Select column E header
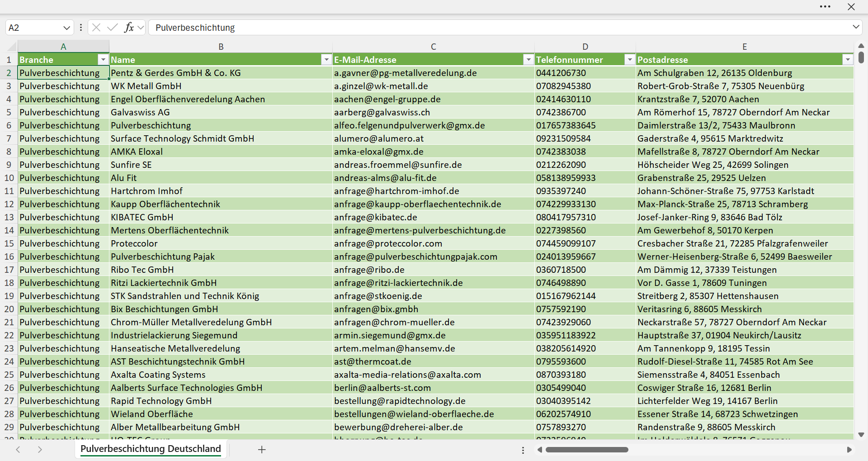This screenshot has width=868, height=461. click(745, 47)
